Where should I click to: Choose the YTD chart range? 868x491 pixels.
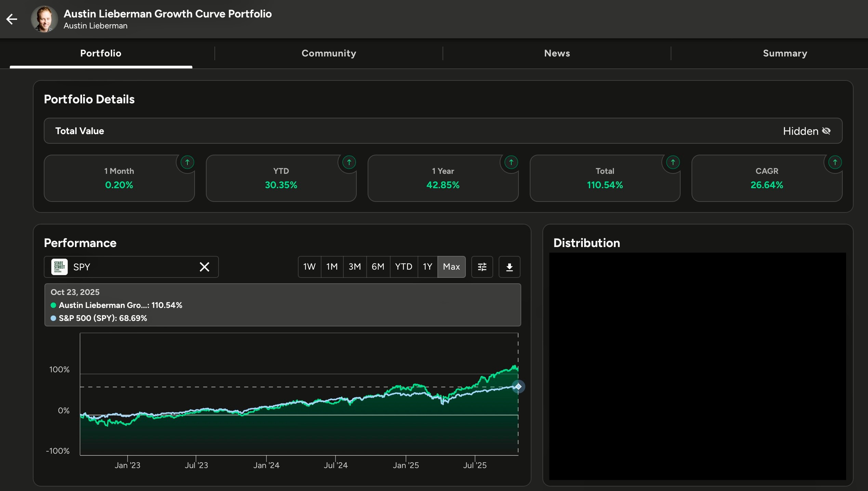click(x=404, y=267)
